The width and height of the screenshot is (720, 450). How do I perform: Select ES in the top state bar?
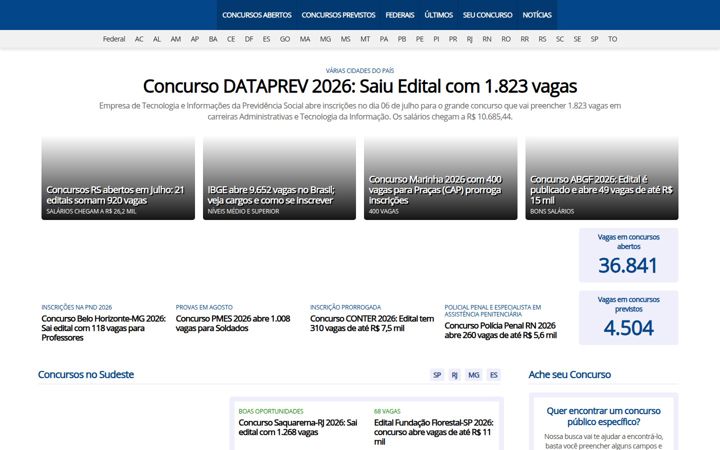tap(266, 39)
